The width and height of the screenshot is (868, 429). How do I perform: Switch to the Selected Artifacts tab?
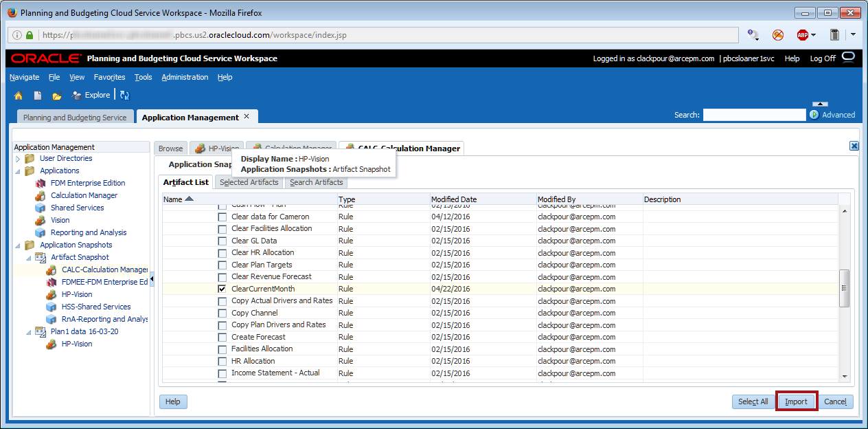(x=249, y=182)
